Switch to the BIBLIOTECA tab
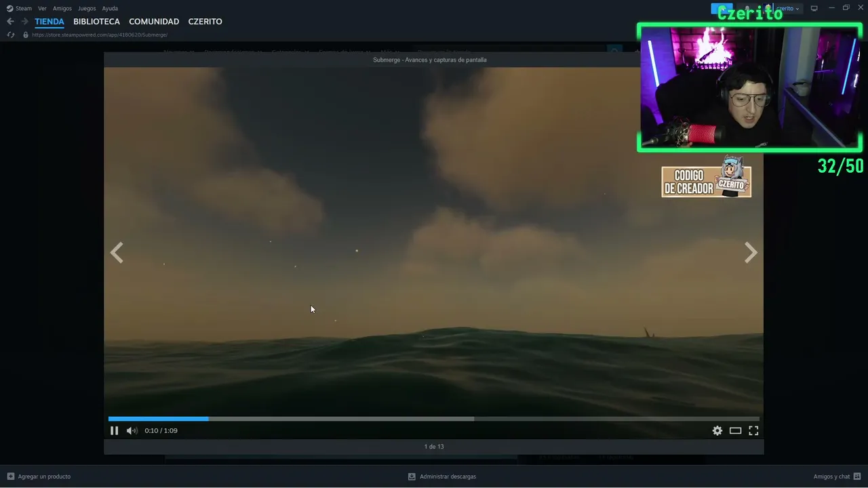This screenshot has width=868, height=488. point(96,22)
